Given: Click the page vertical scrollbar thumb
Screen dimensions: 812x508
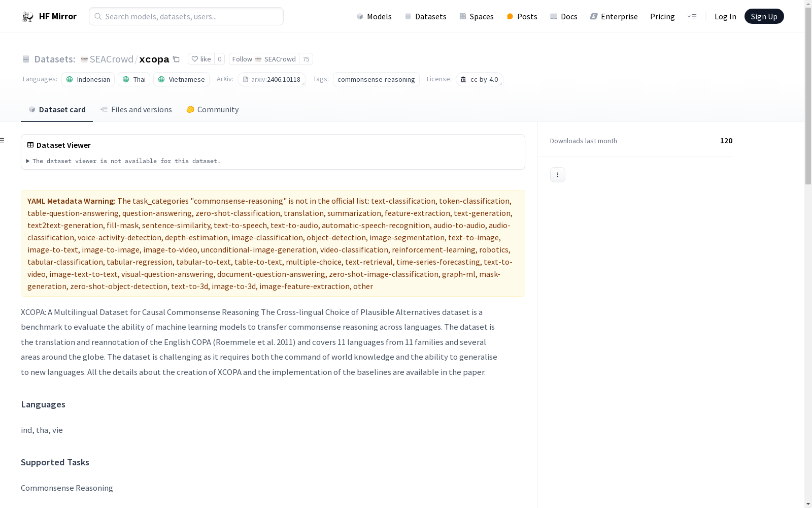Looking at the screenshot, I should [x=808, y=97].
